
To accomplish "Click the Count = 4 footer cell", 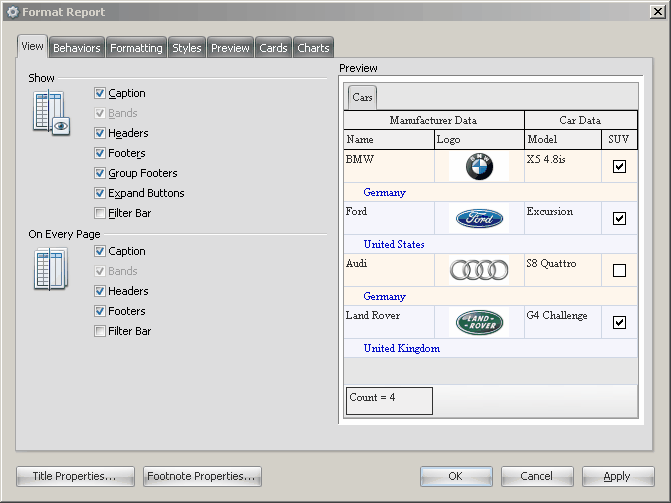I will (x=389, y=401).
